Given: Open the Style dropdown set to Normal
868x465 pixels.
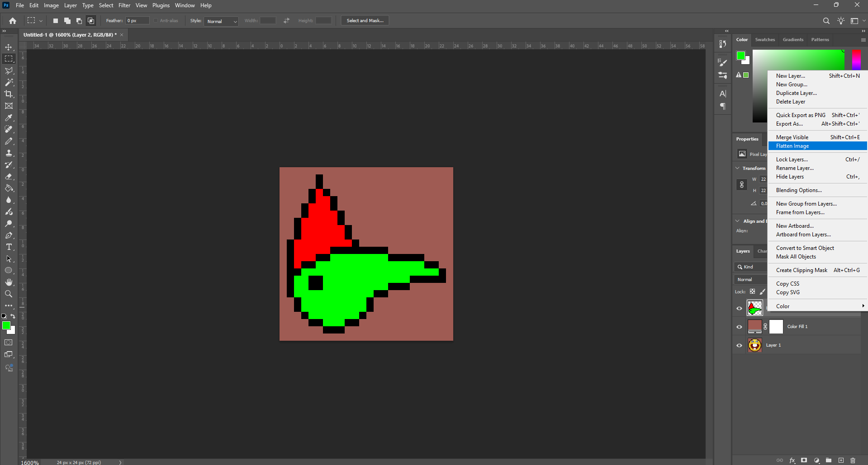Looking at the screenshot, I should tap(221, 21).
